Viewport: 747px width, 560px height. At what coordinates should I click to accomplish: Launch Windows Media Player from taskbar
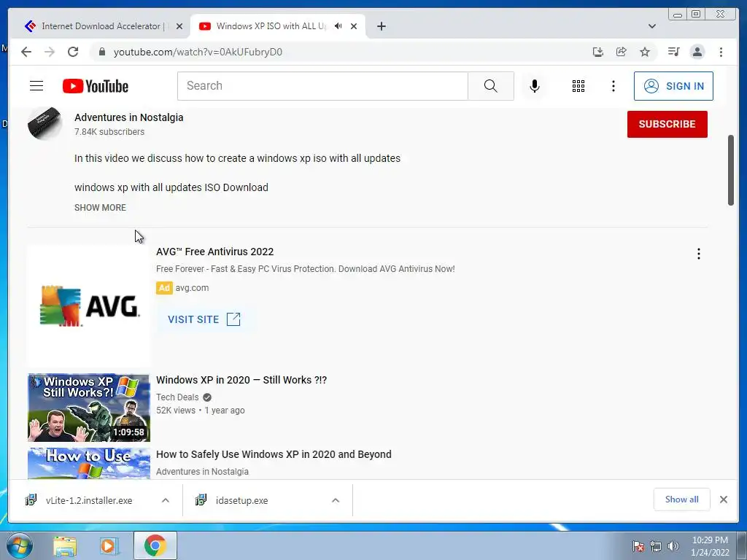pos(109,546)
